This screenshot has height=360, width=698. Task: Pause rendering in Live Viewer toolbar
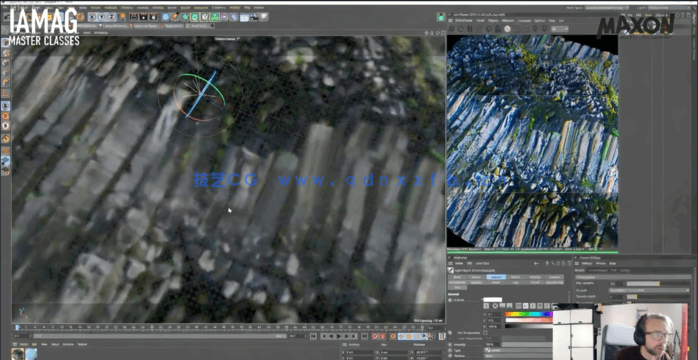coord(470,28)
